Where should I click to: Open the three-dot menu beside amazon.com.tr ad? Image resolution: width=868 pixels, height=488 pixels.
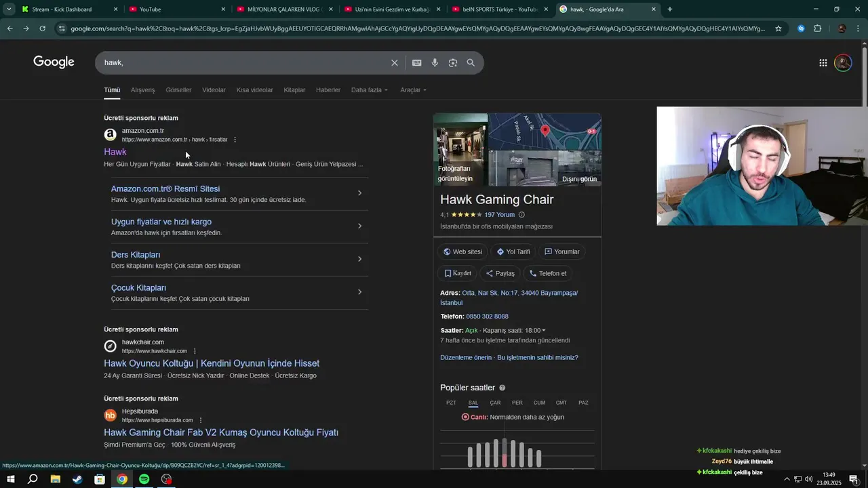(235, 140)
